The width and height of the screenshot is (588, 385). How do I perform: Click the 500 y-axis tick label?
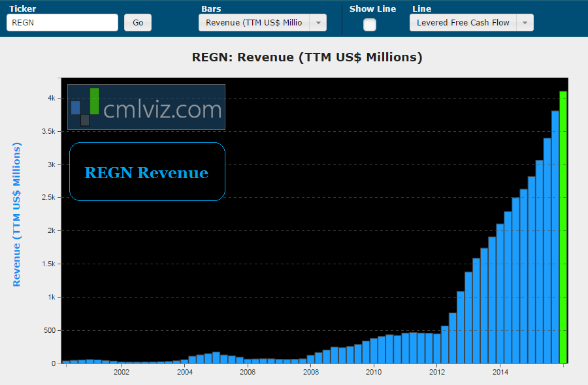50,330
